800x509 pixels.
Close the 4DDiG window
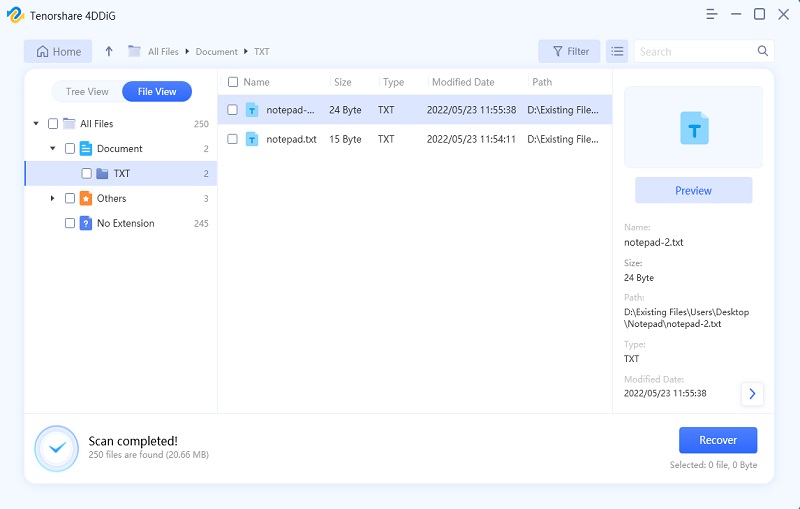784,14
